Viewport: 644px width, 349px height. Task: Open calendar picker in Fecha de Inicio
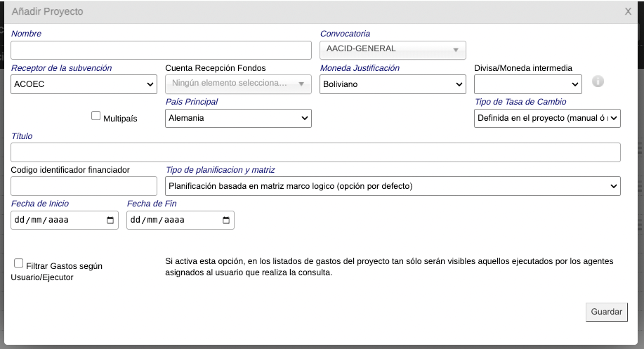(x=110, y=220)
